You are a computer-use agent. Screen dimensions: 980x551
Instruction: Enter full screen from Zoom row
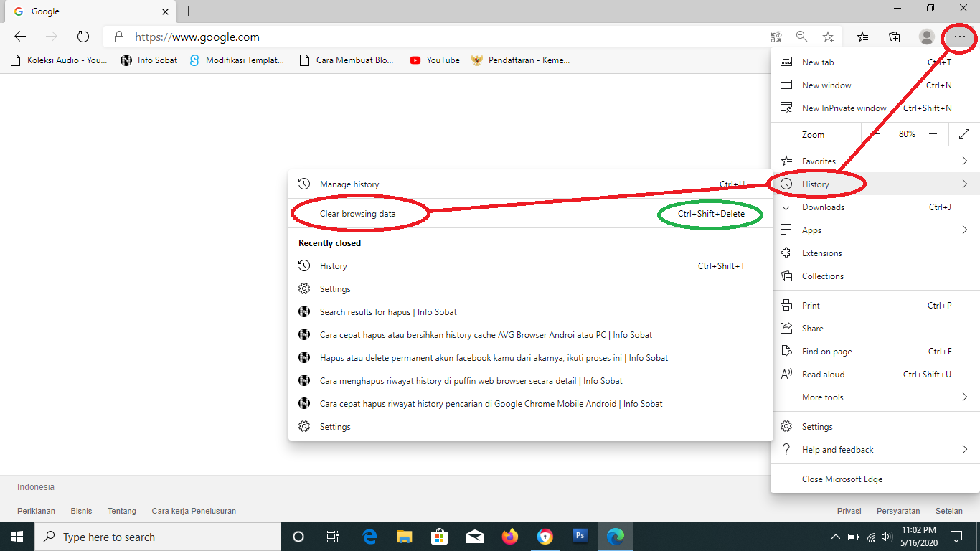[x=964, y=134]
